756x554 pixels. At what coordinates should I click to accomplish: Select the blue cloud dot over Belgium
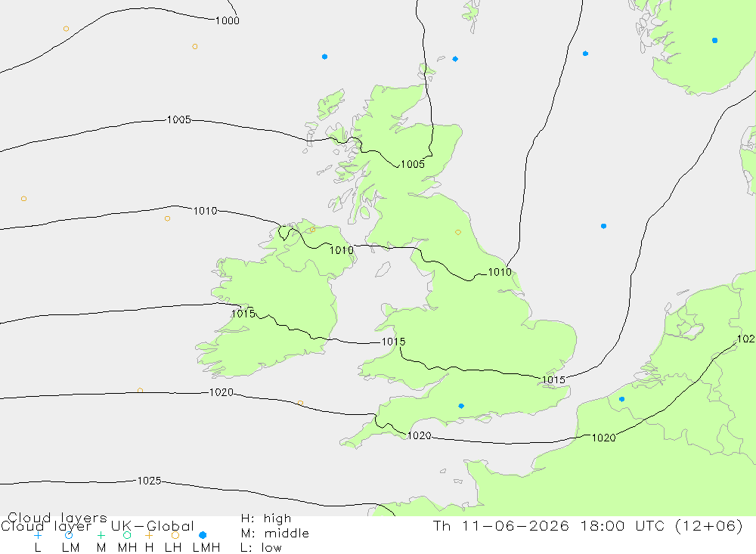(x=621, y=399)
